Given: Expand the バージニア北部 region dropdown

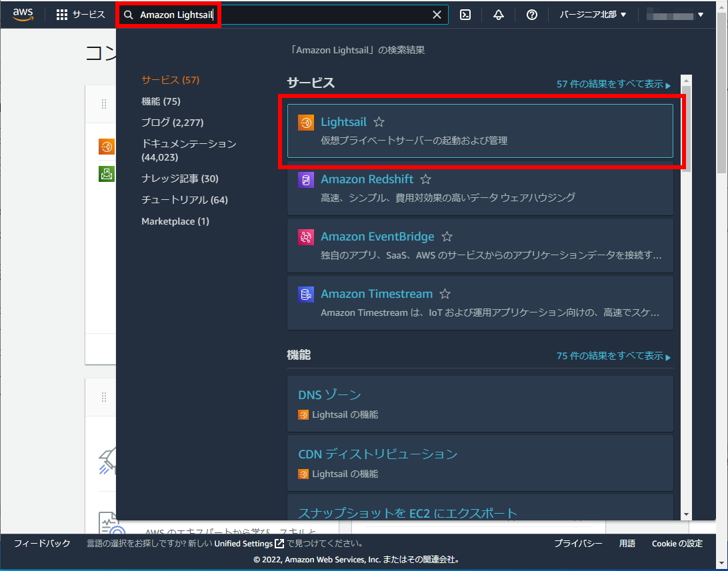Looking at the screenshot, I should point(593,15).
